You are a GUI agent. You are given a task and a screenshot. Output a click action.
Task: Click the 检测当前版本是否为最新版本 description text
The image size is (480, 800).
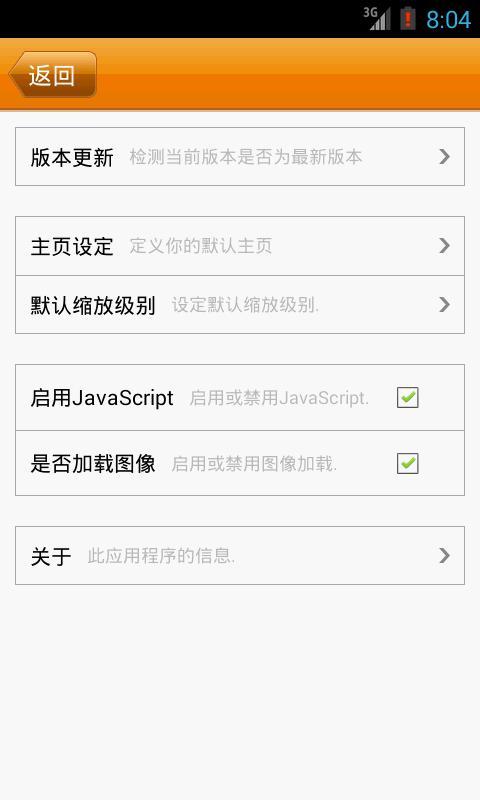point(246,157)
